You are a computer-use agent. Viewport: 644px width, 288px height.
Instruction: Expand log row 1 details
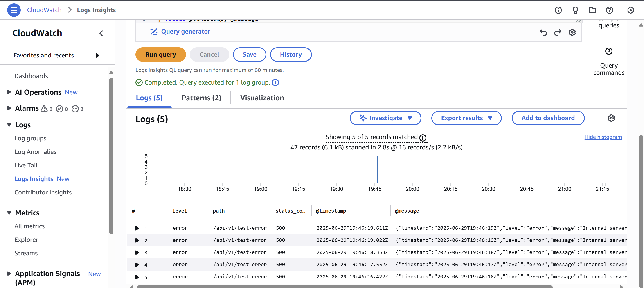point(137,228)
